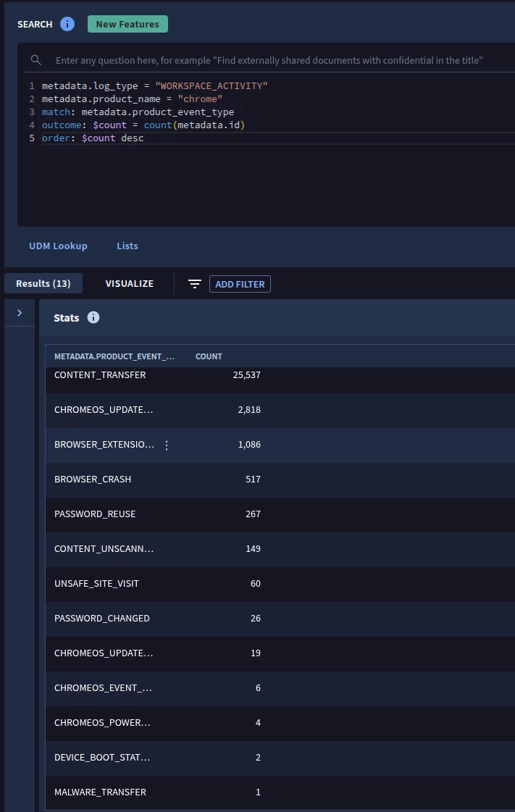Click count value 6
The image size is (515, 812).
pos(258,687)
